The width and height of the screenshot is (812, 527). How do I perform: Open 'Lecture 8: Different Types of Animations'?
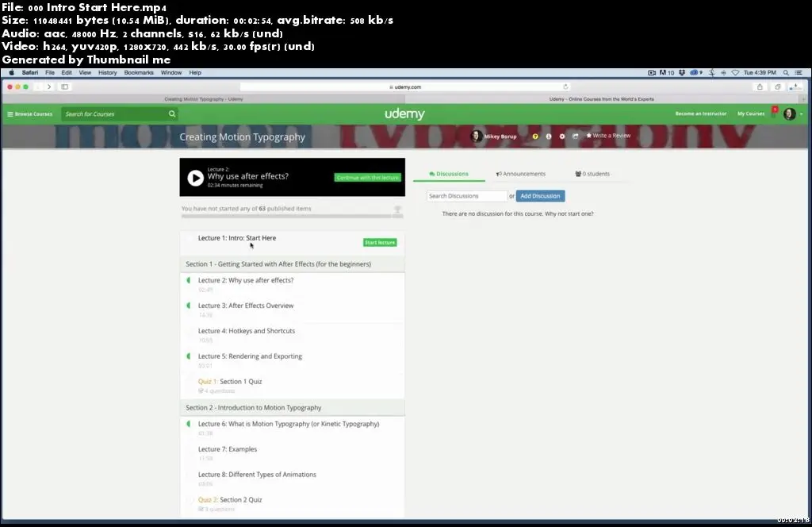coord(257,475)
